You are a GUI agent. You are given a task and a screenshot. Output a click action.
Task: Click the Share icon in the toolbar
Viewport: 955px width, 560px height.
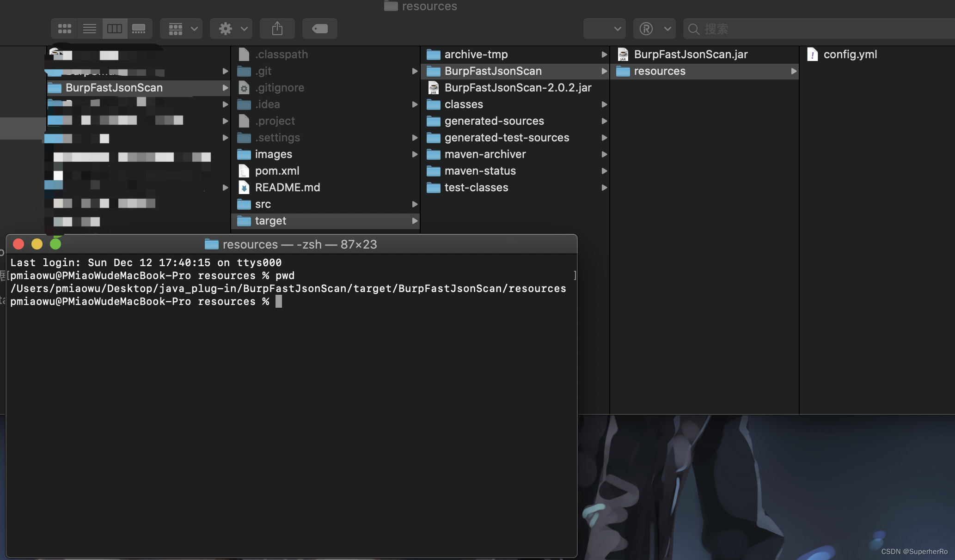tap(277, 28)
